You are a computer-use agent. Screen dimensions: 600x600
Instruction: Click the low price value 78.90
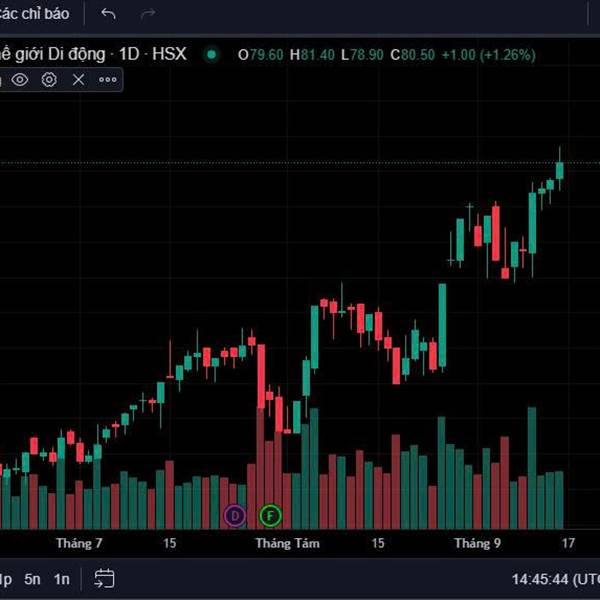[366, 55]
